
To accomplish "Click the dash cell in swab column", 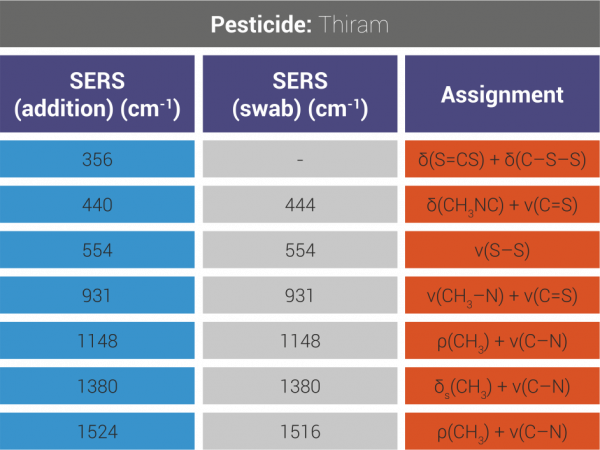I will (x=300, y=160).
